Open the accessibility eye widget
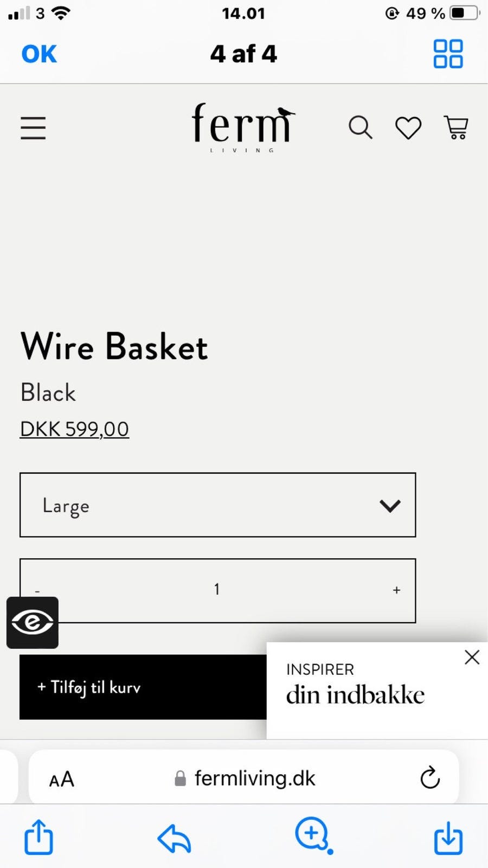488x868 pixels. tap(33, 622)
